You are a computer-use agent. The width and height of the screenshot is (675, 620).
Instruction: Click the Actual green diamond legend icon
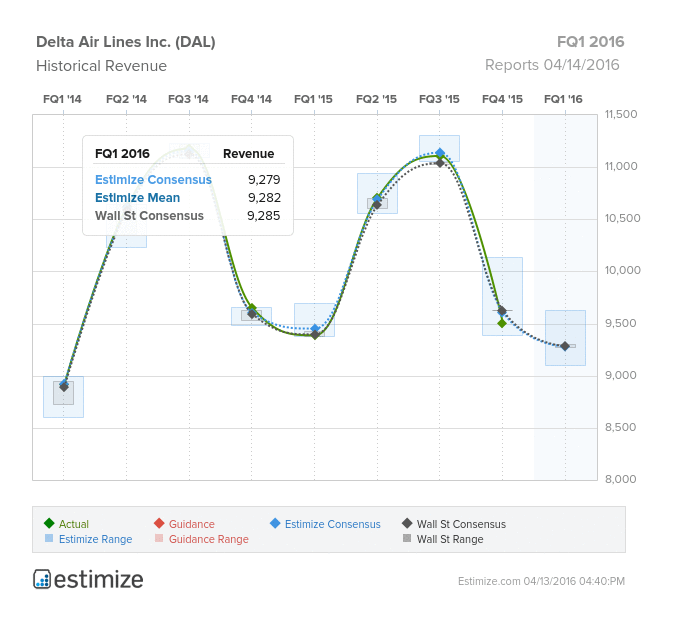pos(49,523)
